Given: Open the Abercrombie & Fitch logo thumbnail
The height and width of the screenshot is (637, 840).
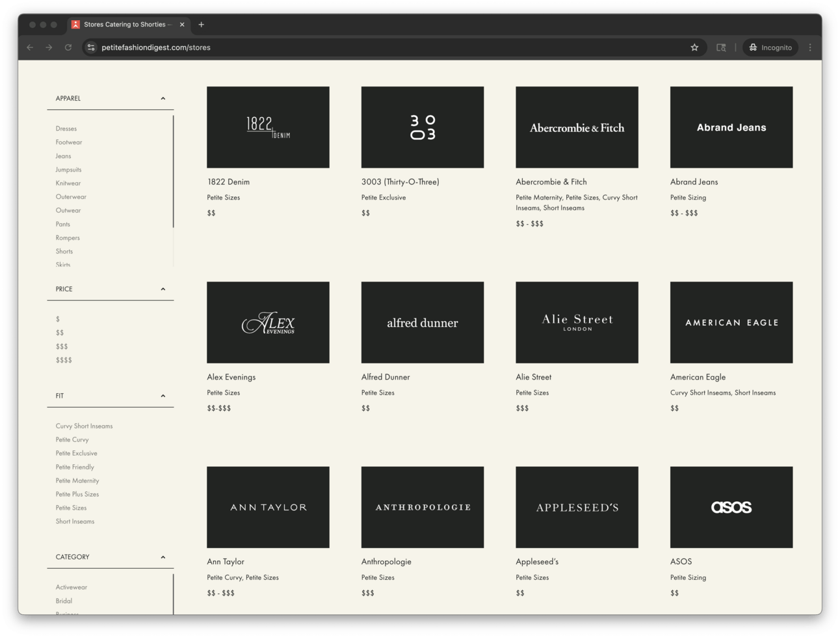Looking at the screenshot, I should click(x=577, y=127).
